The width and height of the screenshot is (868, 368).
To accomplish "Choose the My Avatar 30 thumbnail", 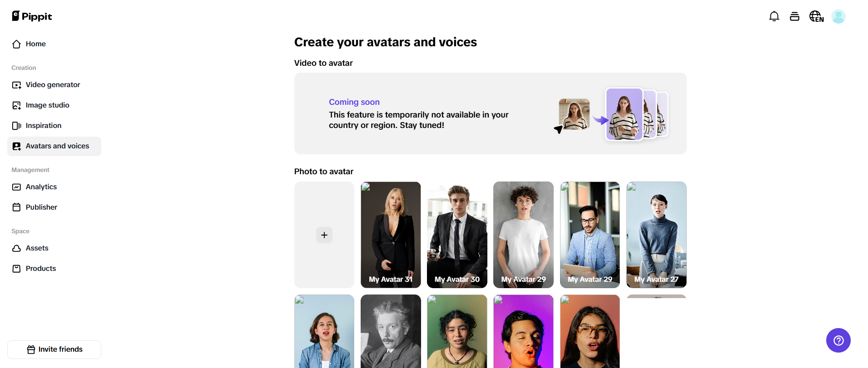I will point(457,235).
